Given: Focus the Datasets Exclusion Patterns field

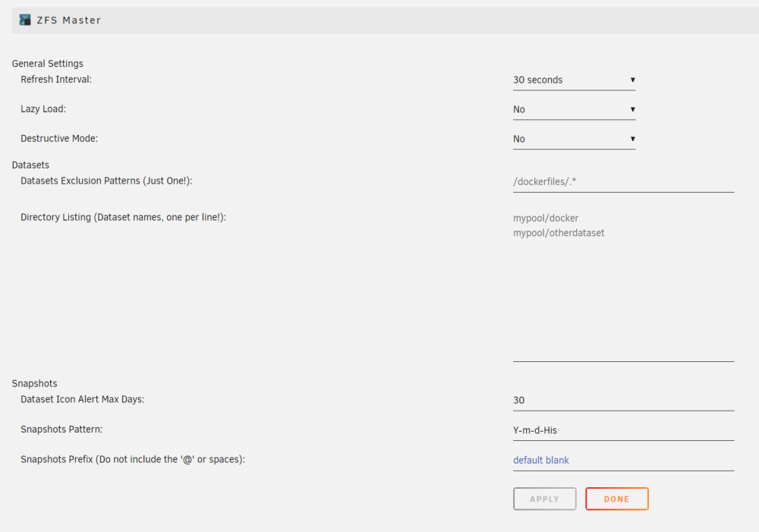Looking at the screenshot, I should coord(623,182).
